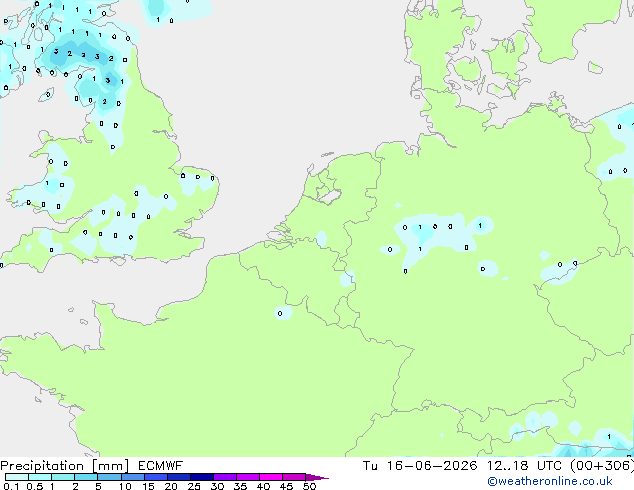Click the '45' legend scale label
634x490 pixels.
click(x=286, y=486)
